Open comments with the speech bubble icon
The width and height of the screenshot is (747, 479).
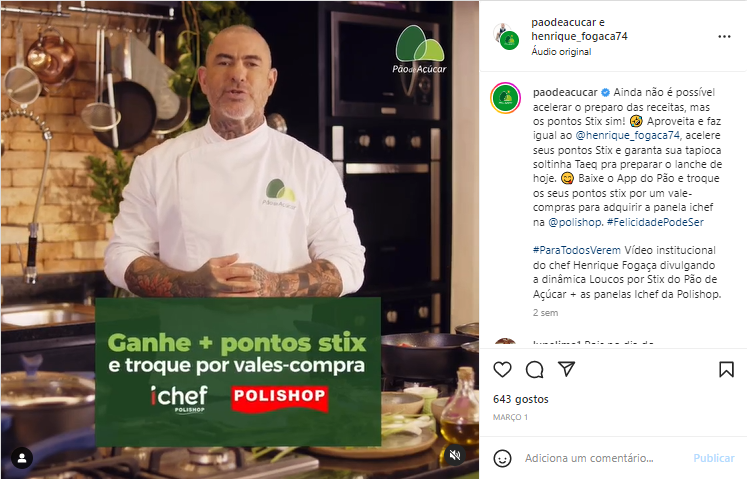click(535, 369)
